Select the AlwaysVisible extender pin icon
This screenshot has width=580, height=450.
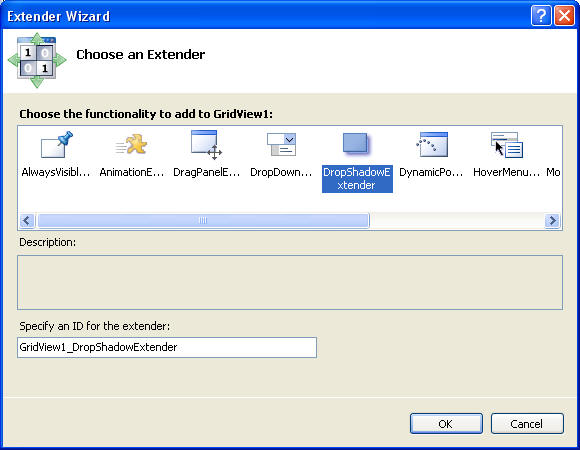(57, 145)
